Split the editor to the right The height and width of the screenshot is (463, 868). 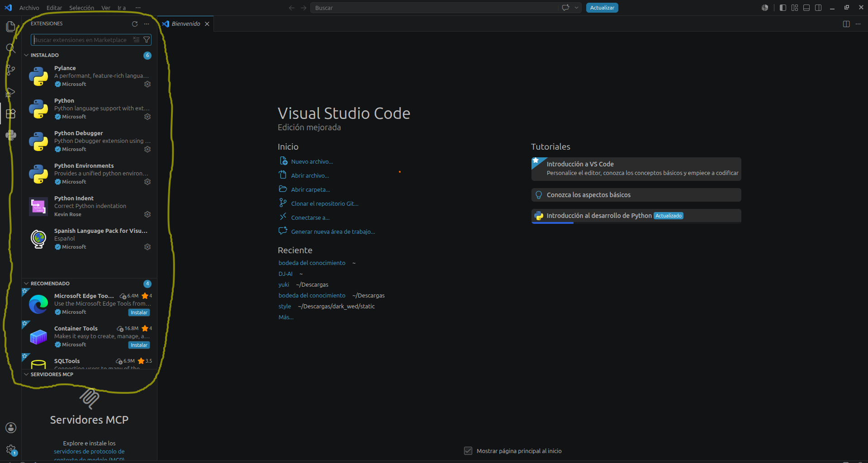point(846,24)
